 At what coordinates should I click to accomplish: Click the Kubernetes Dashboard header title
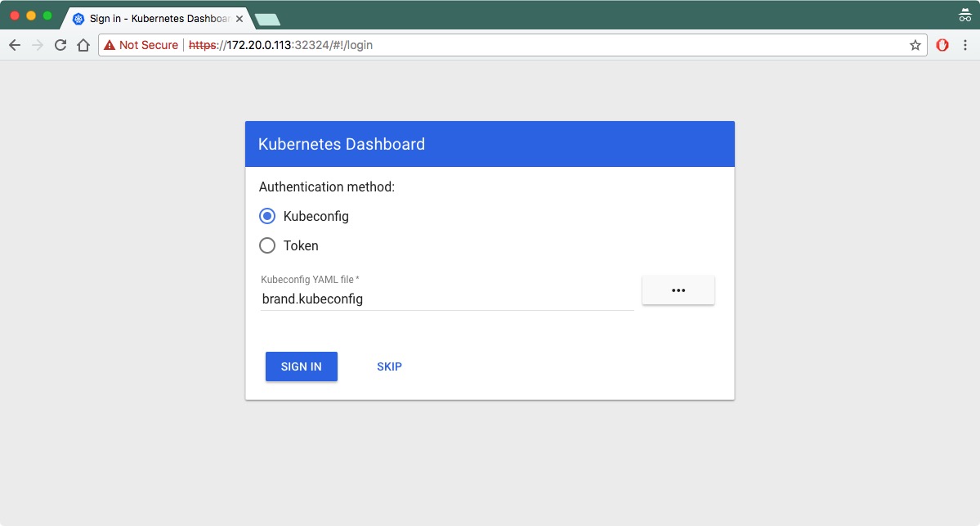[342, 144]
